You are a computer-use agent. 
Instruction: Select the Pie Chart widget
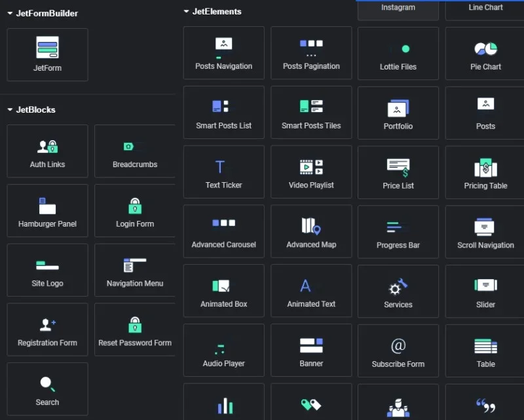pyautogui.click(x=485, y=54)
